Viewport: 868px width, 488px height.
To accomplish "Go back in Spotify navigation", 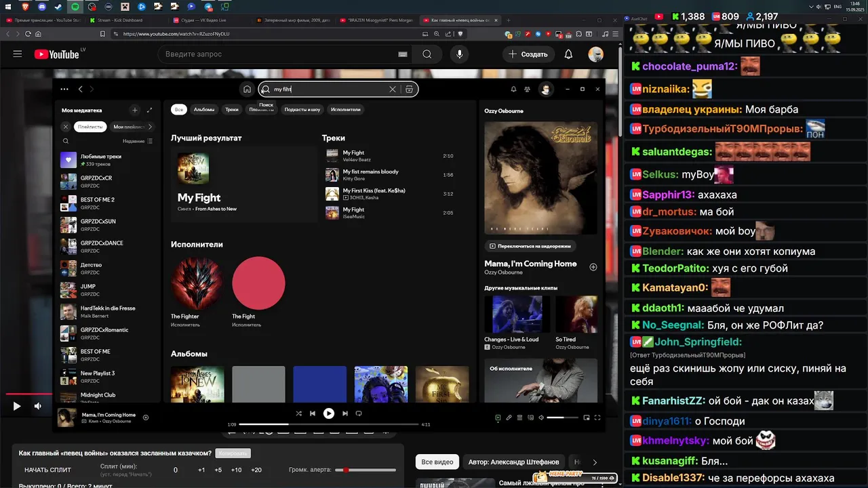I will tap(80, 89).
